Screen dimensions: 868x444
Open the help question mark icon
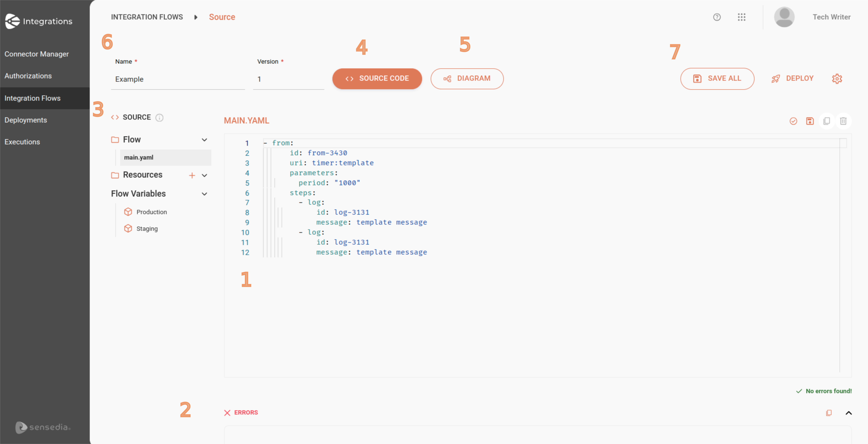click(x=717, y=17)
